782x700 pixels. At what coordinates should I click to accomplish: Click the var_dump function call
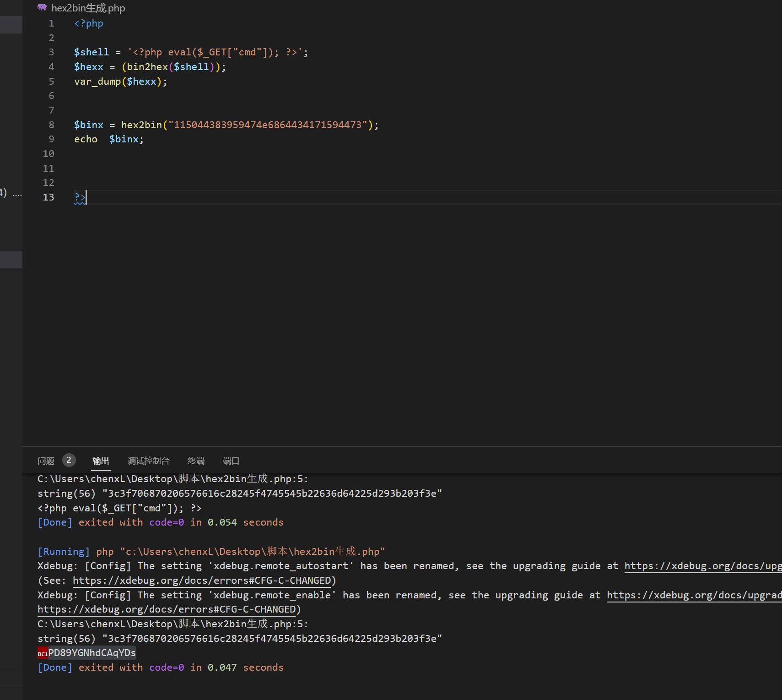tap(97, 81)
